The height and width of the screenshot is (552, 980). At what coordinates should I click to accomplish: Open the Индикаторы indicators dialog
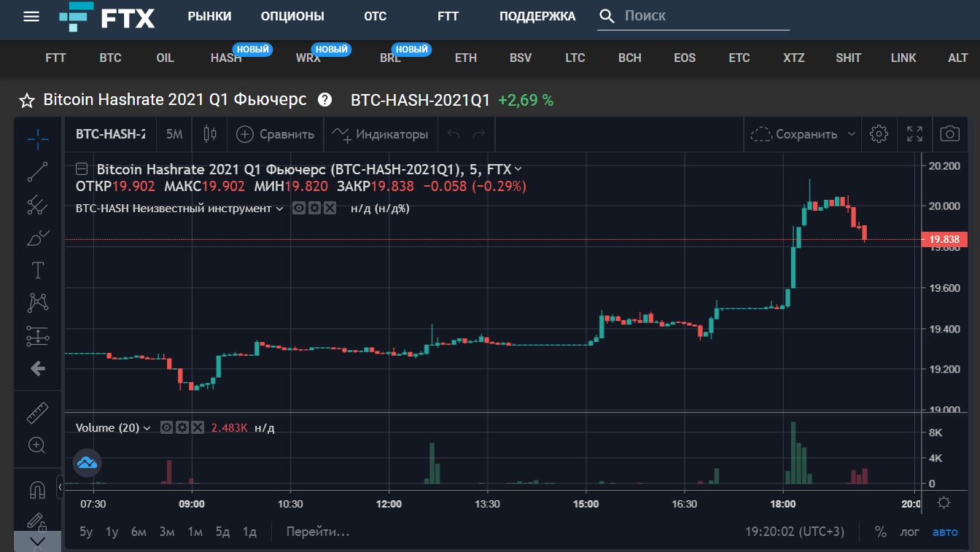point(380,134)
